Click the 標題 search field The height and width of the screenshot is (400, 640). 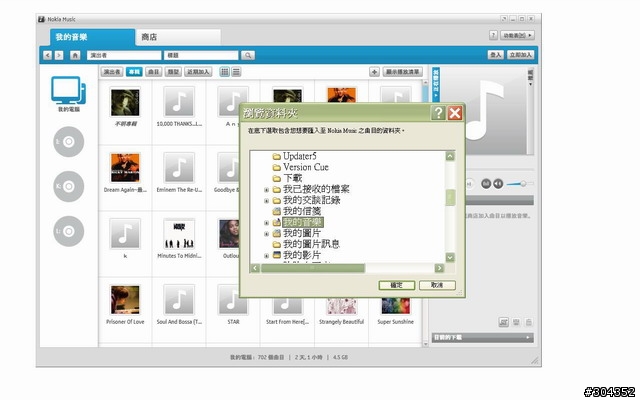pyautogui.click(x=201, y=55)
